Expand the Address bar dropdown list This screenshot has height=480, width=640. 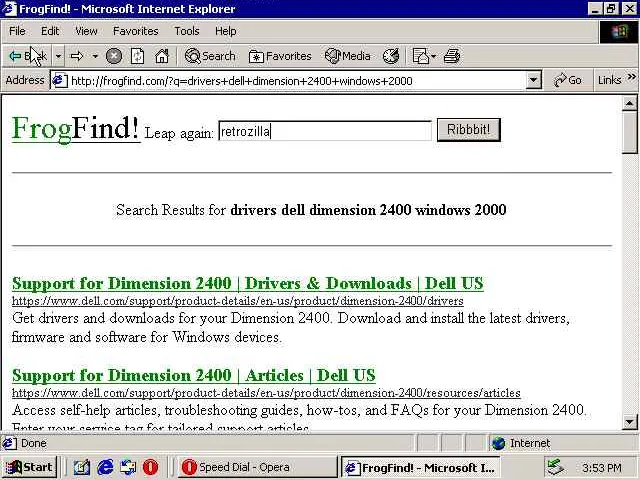tap(533, 80)
